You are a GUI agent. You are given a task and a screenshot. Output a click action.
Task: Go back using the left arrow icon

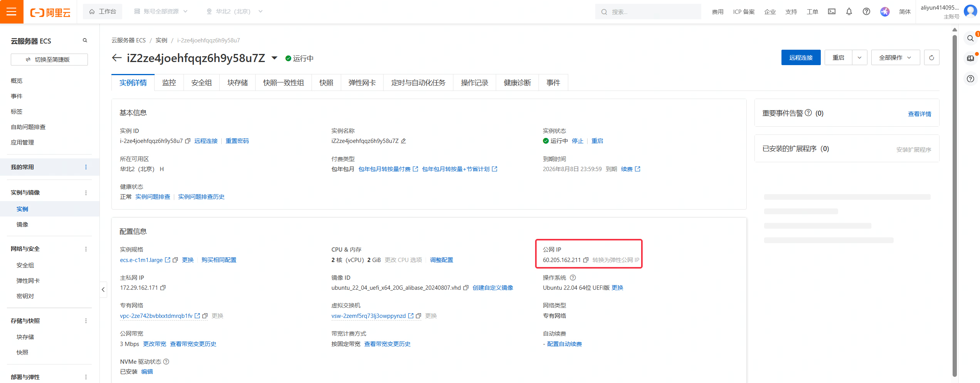point(116,58)
